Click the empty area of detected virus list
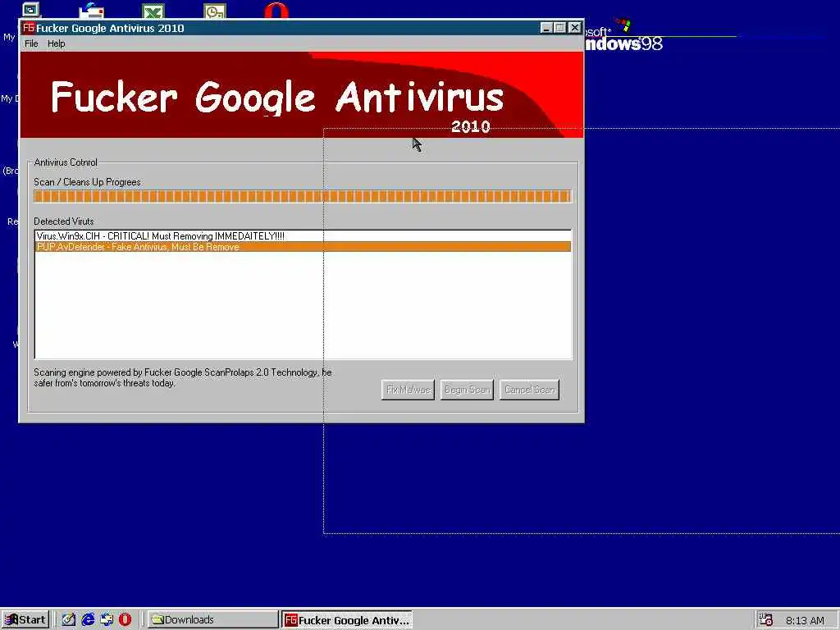This screenshot has height=630, width=840. click(304, 305)
